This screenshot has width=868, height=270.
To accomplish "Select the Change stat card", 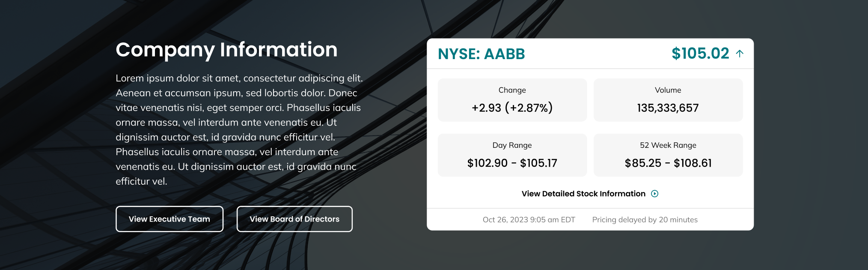I will [x=512, y=100].
